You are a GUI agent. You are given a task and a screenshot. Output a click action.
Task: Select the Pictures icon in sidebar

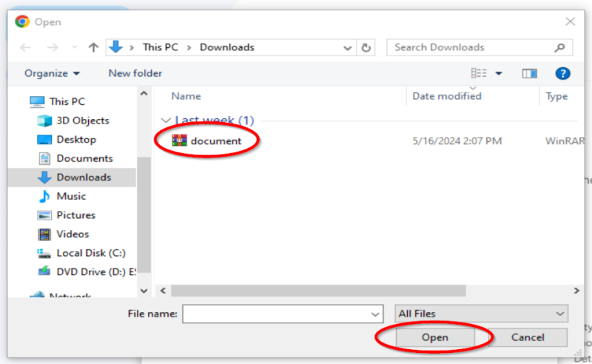pos(44,215)
